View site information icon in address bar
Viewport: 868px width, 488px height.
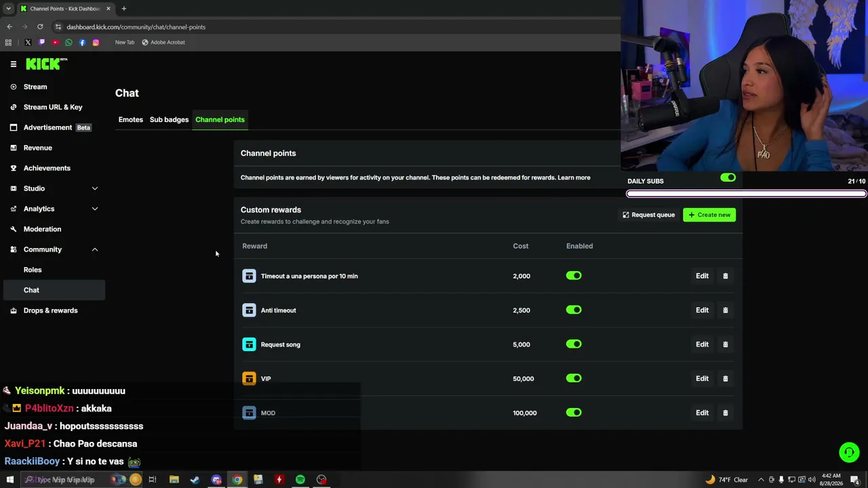pyautogui.click(x=58, y=27)
